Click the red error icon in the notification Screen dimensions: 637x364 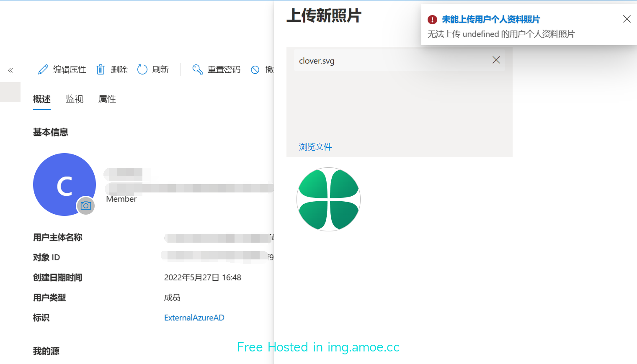432,20
